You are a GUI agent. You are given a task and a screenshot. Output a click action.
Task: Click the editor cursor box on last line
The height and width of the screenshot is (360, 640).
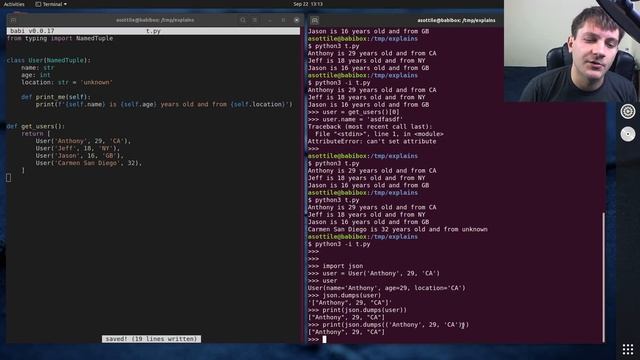[9, 178]
